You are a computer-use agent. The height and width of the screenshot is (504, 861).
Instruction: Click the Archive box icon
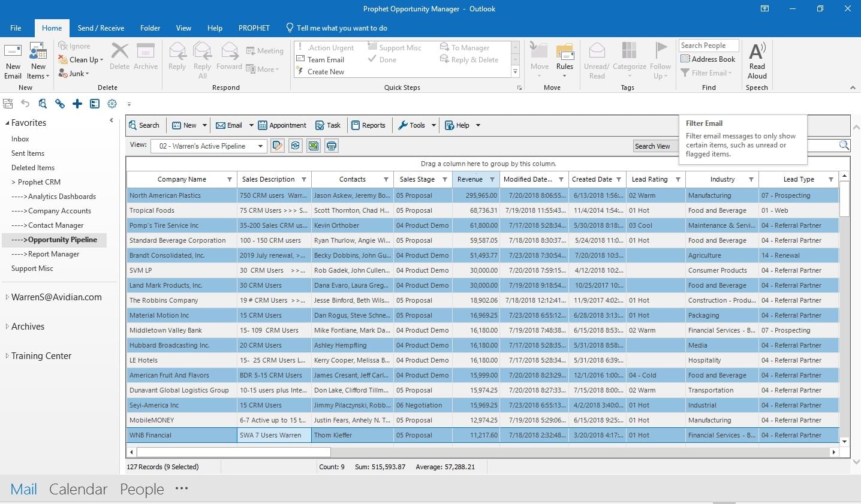(146, 51)
